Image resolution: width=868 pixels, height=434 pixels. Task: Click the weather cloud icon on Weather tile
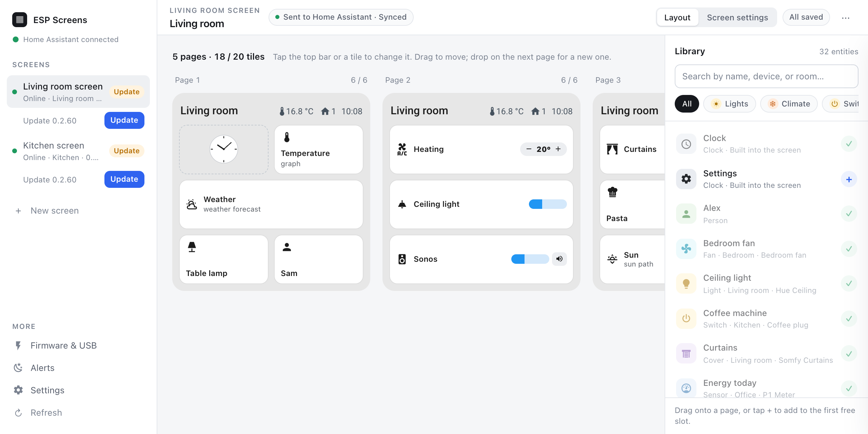tap(192, 204)
